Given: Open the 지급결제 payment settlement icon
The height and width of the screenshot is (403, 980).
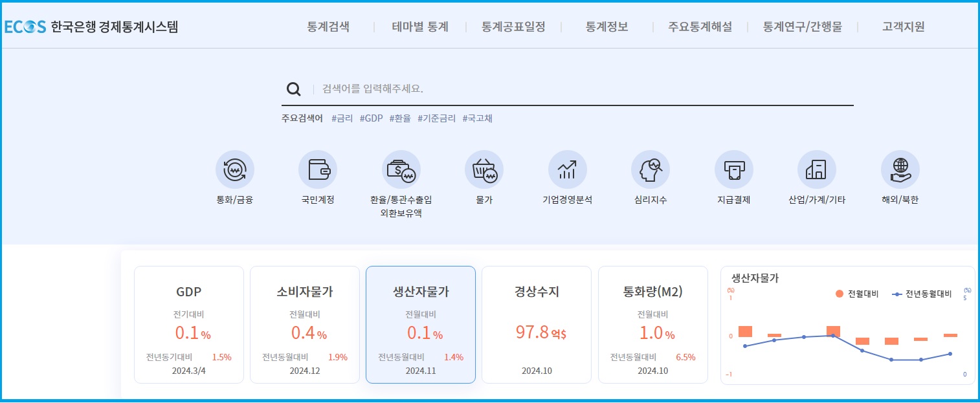Looking at the screenshot, I should (733, 169).
